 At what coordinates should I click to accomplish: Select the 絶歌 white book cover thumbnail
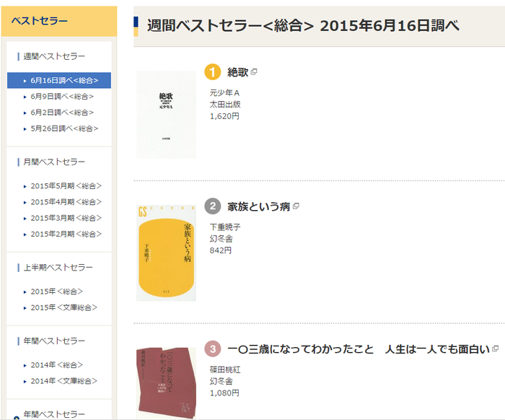pos(166,115)
